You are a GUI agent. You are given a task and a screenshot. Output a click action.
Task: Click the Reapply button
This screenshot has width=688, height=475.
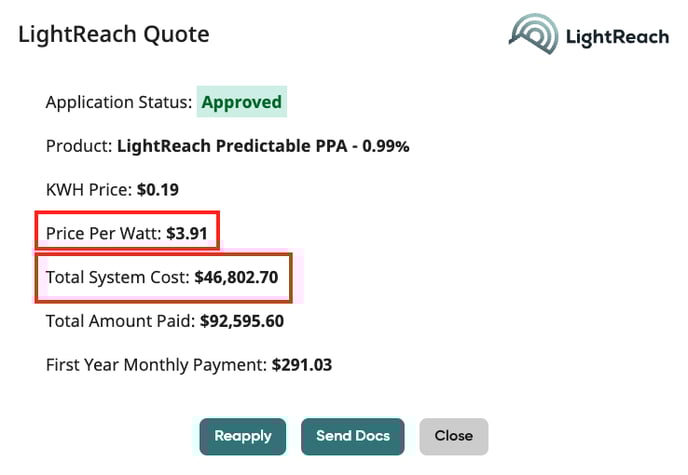tap(243, 436)
